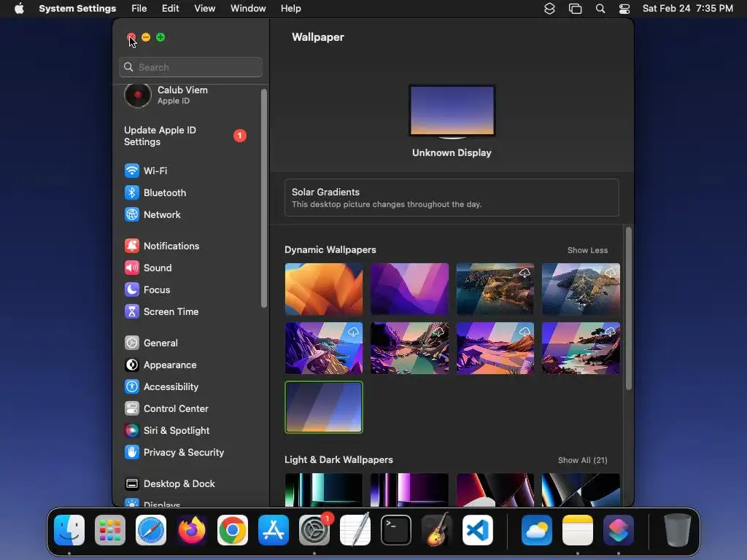Open the Edit menu
Image resolution: width=747 pixels, height=560 pixels.
pyautogui.click(x=170, y=9)
